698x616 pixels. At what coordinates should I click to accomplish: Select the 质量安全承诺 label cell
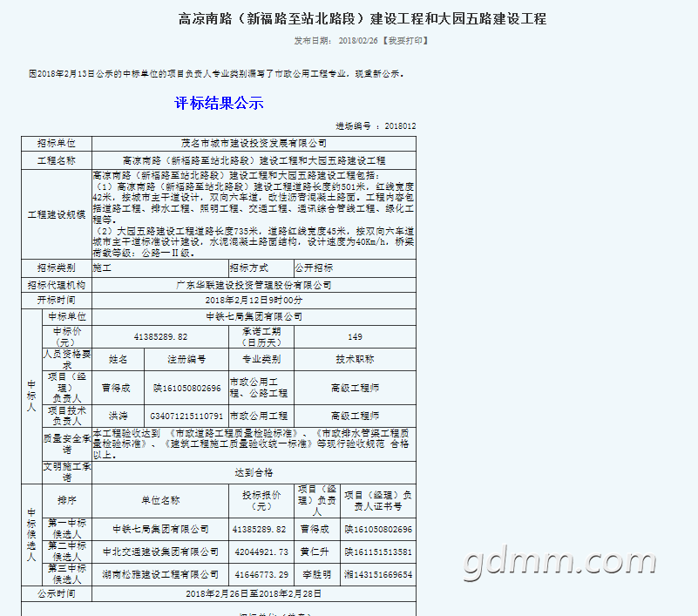[x=67, y=443]
